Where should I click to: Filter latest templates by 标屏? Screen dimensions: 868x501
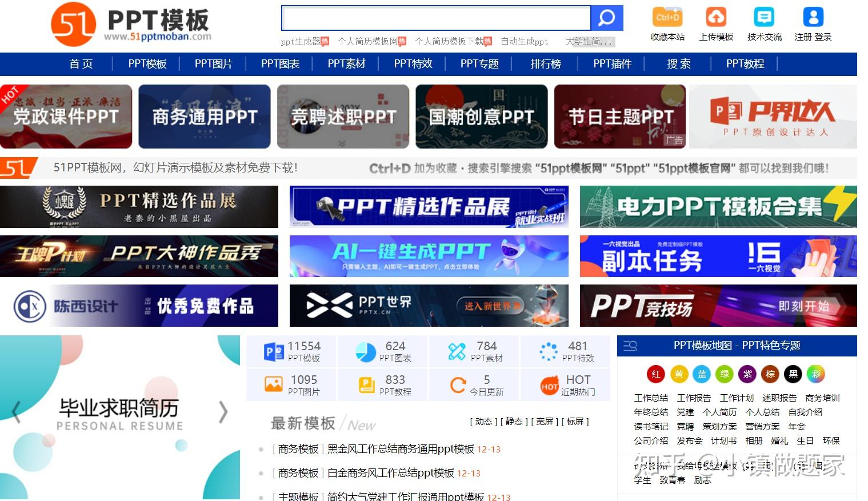575,422
